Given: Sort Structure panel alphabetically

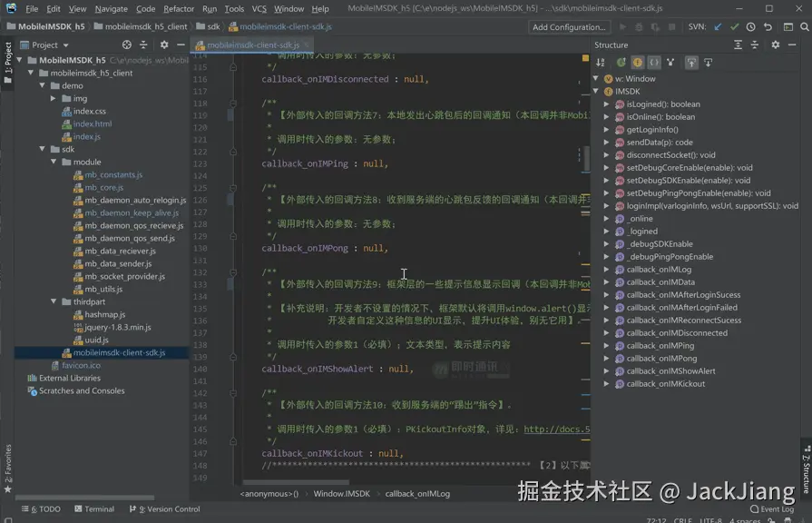Looking at the screenshot, I should 601,63.
